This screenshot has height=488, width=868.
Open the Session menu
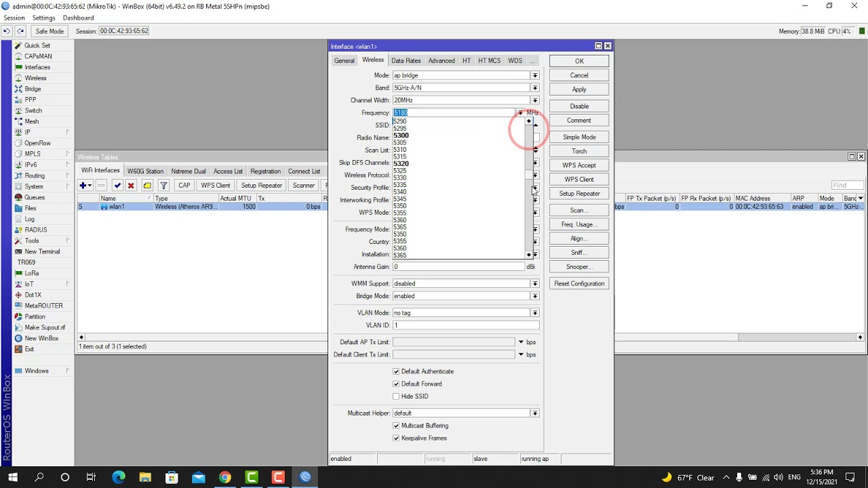(14, 18)
